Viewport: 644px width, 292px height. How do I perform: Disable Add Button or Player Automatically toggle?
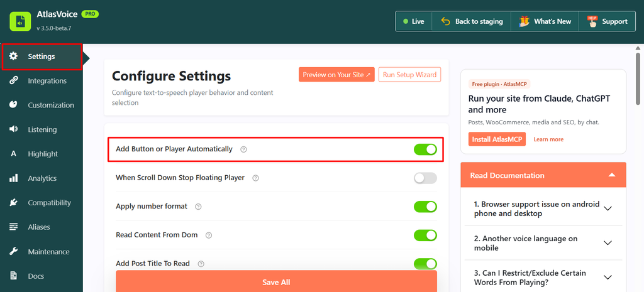point(425,149)
